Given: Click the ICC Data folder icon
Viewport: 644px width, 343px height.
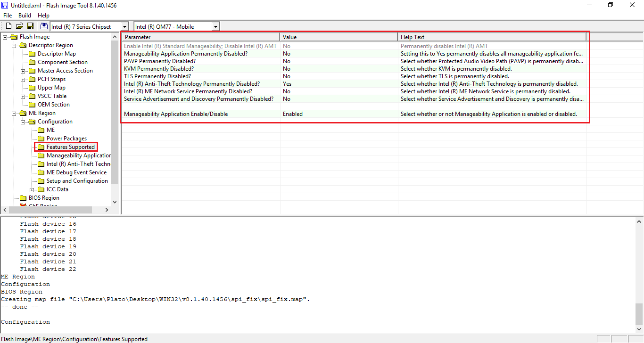Looking at the screenshot, I should (41, 189).
